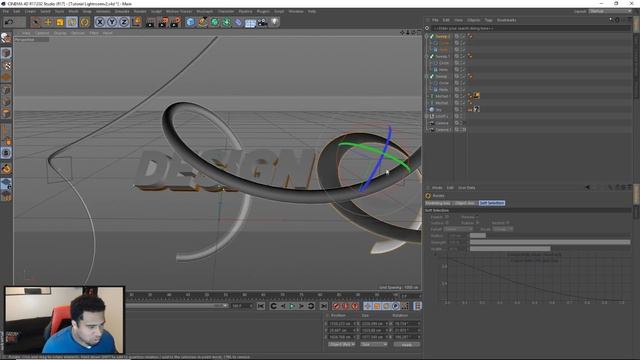Viewport: 640px width, 360px height.
Task: Switch to the Modeling Axis tab
Action: pos(438,203)
